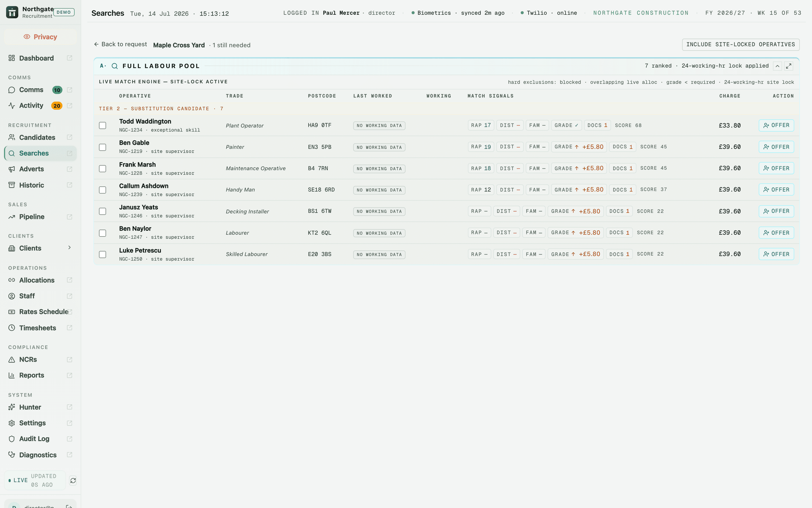Select Ben Gable's checkbox

[x=103, y=147]
